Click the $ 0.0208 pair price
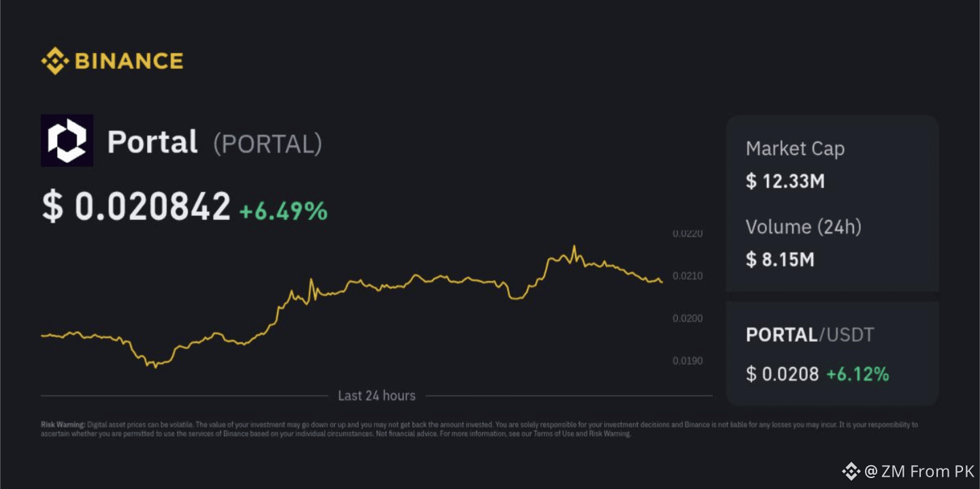 (783, 374)
